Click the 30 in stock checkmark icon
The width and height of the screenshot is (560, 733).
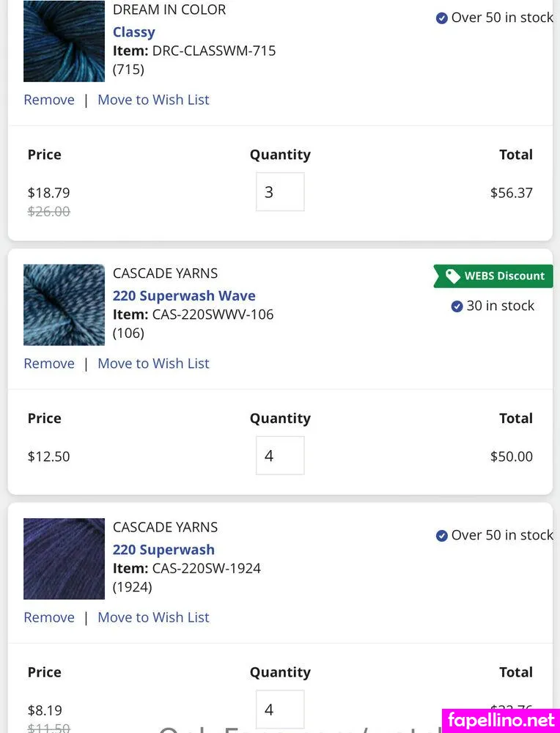pyautogui.click(x=457, y=306)
